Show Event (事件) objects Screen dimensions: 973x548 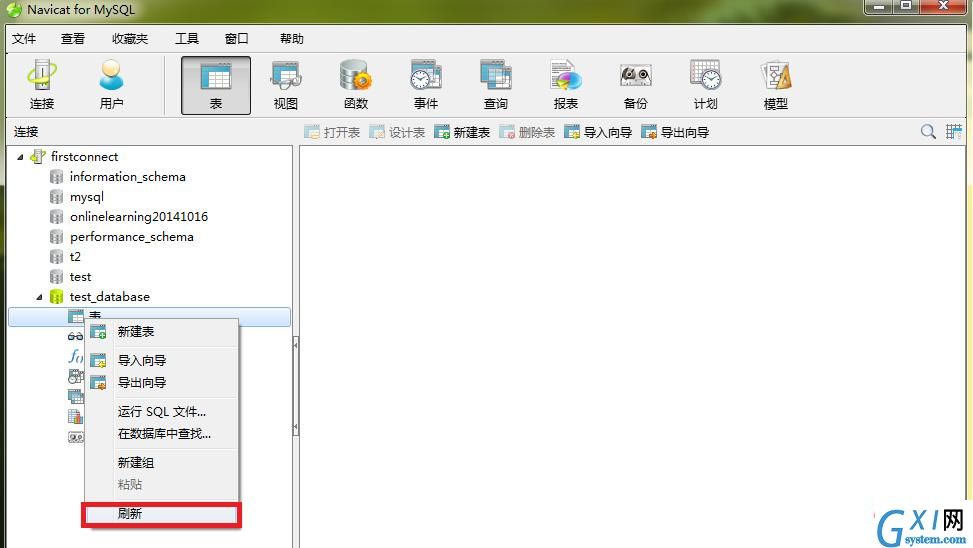426,86
